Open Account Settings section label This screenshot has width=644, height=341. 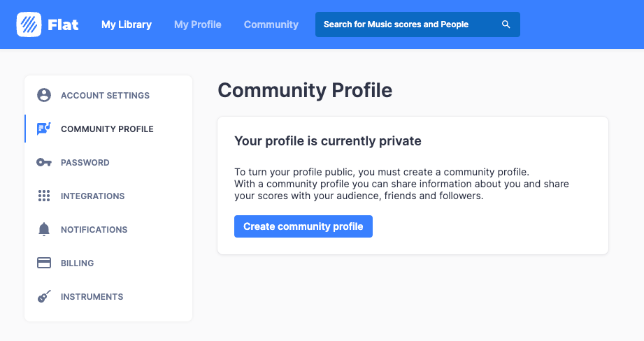(105, 96)
